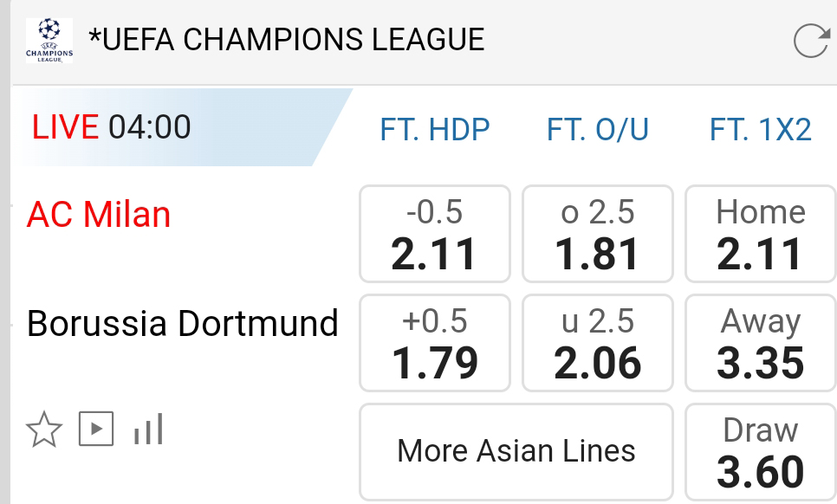The image size is (837, 504).
Task: Open the AC Milan team name
Action: tap(99, 214)
